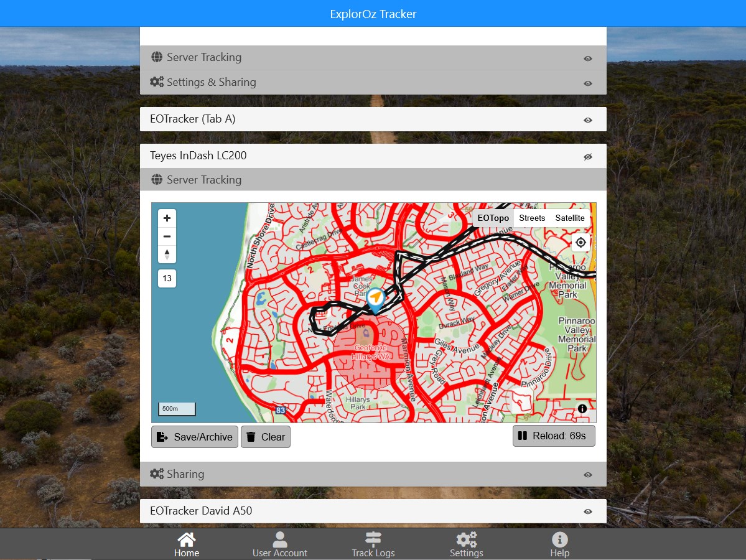746x560 pixels.
Task: Click ExplorOz Tracker title
Action: click(373, 14)
